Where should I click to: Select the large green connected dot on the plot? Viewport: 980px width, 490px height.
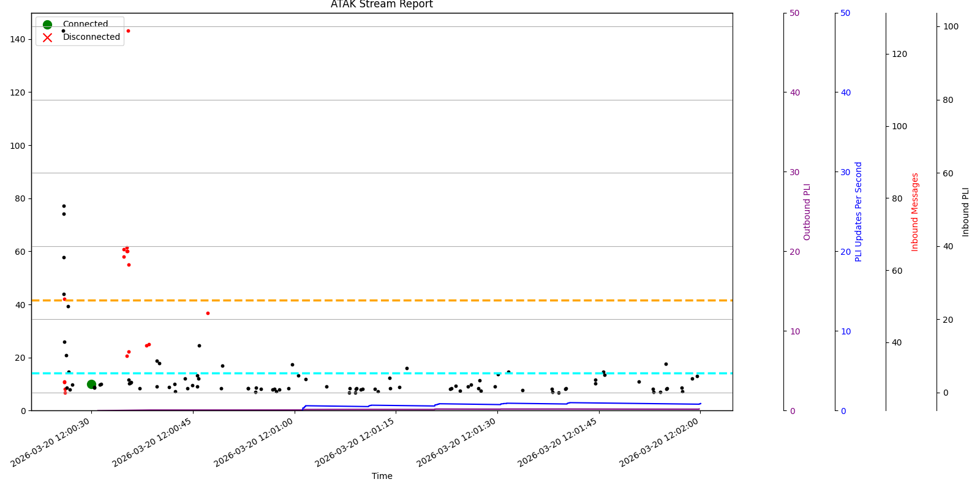[x=91, y=384]
